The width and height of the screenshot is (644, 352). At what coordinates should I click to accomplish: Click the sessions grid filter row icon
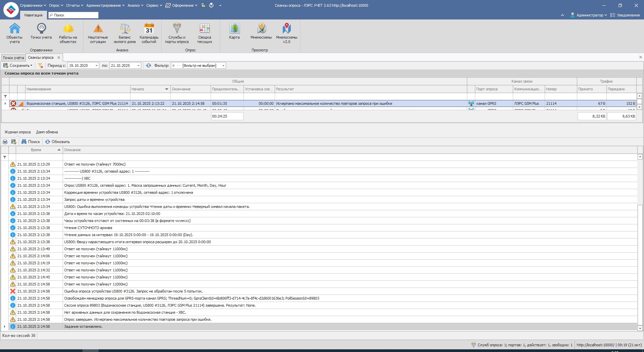click(5, 96)
